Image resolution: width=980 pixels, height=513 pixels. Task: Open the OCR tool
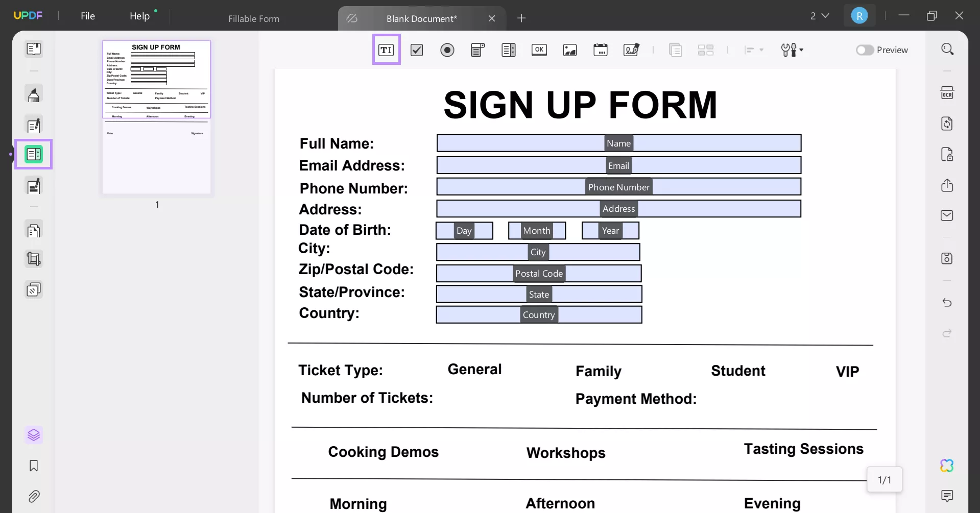pos(947,93)
